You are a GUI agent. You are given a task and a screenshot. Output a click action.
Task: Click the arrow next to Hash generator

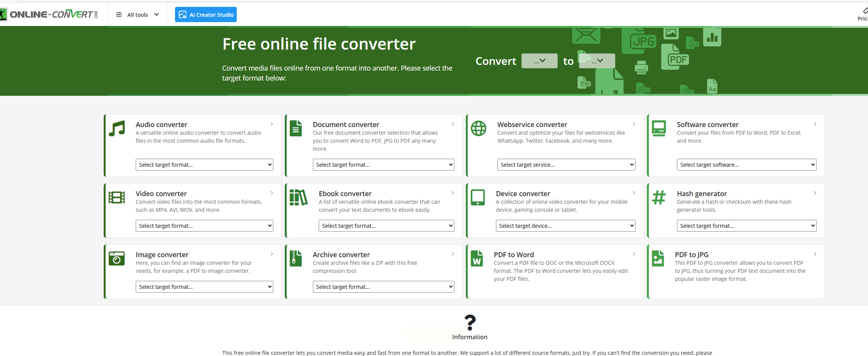click(x=815, y=193)
